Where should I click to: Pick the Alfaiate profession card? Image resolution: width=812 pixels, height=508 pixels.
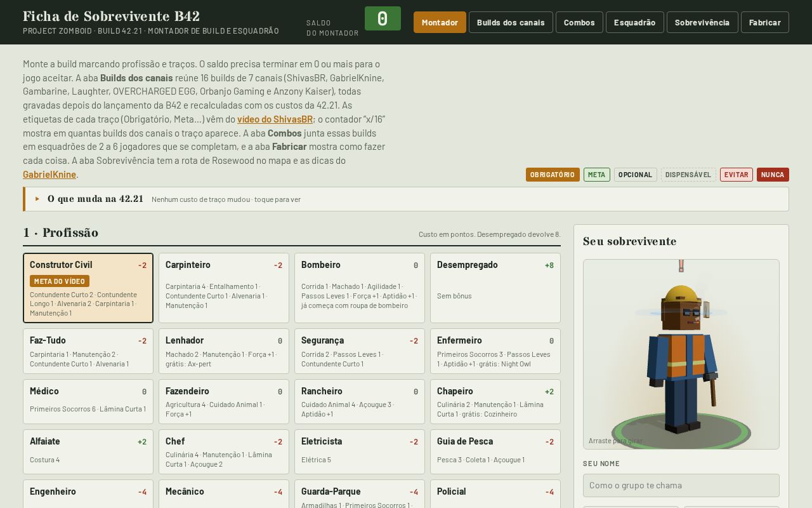[x=88, y=451]
